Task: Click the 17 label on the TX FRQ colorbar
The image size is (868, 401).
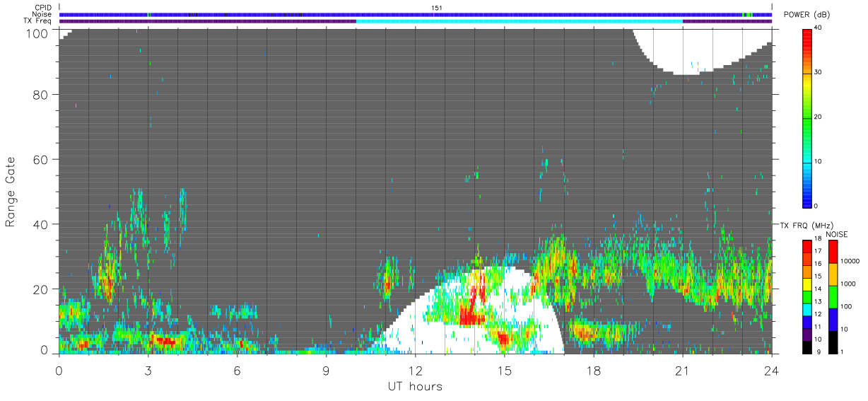Action: pos(819,251)
